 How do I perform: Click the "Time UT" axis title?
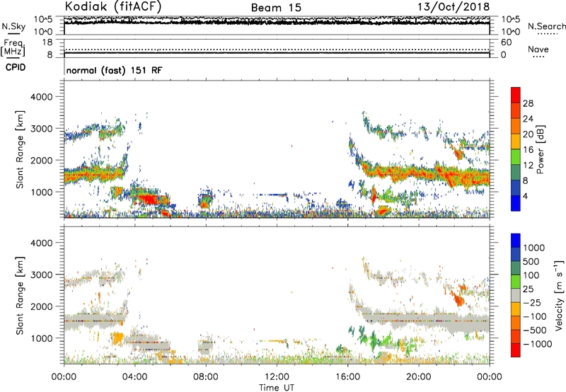coord(277,388)
